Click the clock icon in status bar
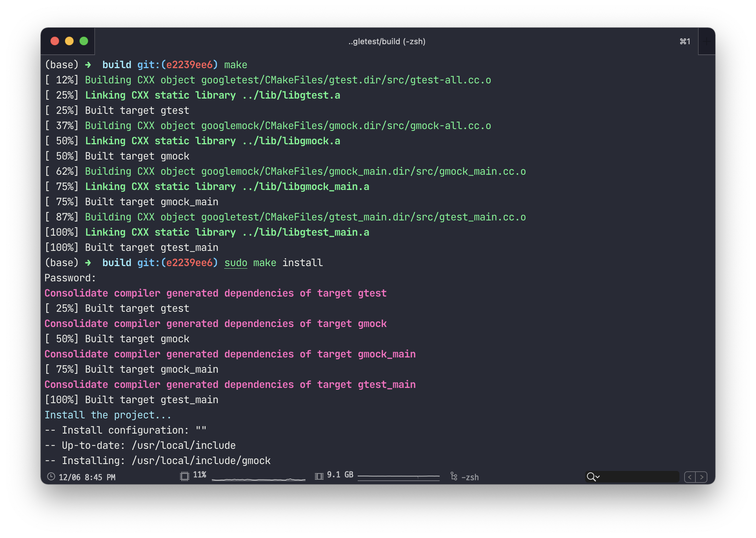Screen dimensions: 756x538 (x=51, y=477)
